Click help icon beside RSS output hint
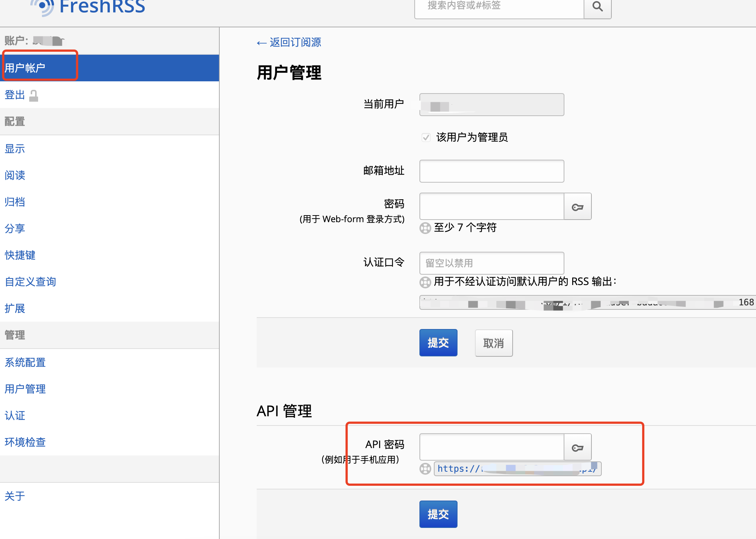 425,282
